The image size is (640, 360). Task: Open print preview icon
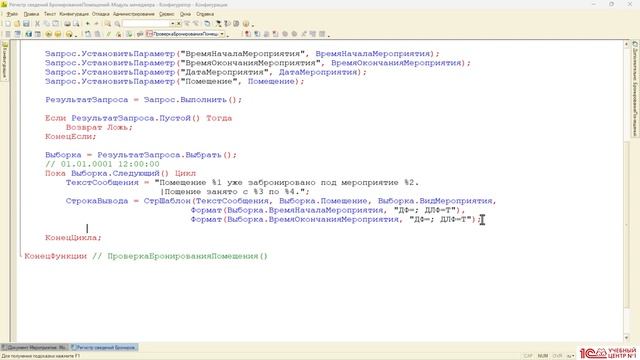coord(76,24)
